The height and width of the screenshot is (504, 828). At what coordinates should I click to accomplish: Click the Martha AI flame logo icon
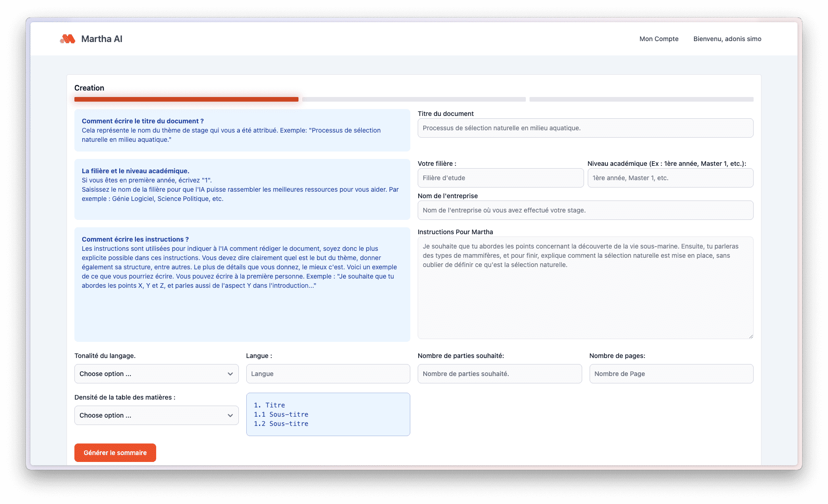click(x=67, y=39)
